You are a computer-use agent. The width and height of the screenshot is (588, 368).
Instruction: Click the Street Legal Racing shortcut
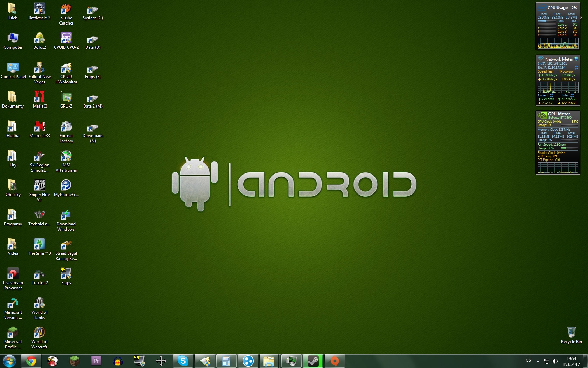tap(66, 250)
